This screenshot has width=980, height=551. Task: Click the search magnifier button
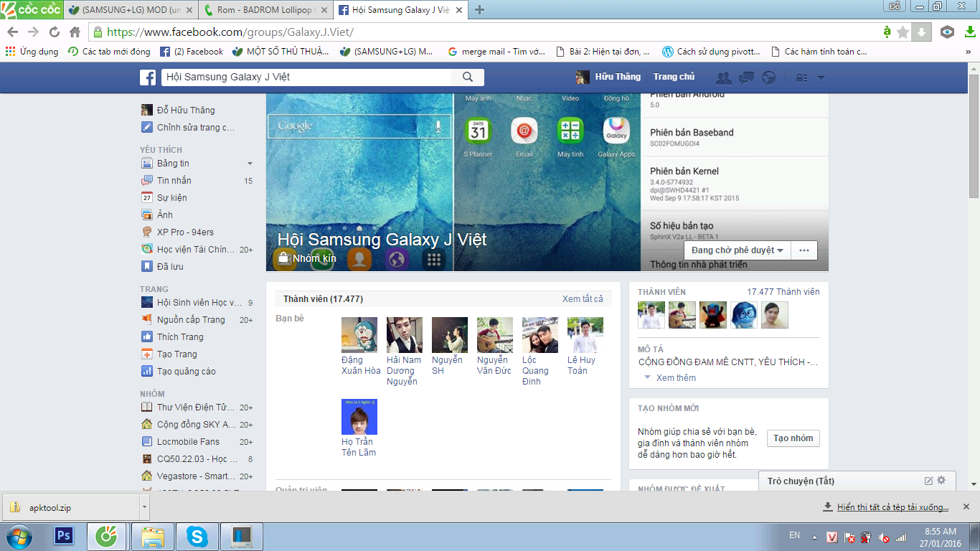468,77
